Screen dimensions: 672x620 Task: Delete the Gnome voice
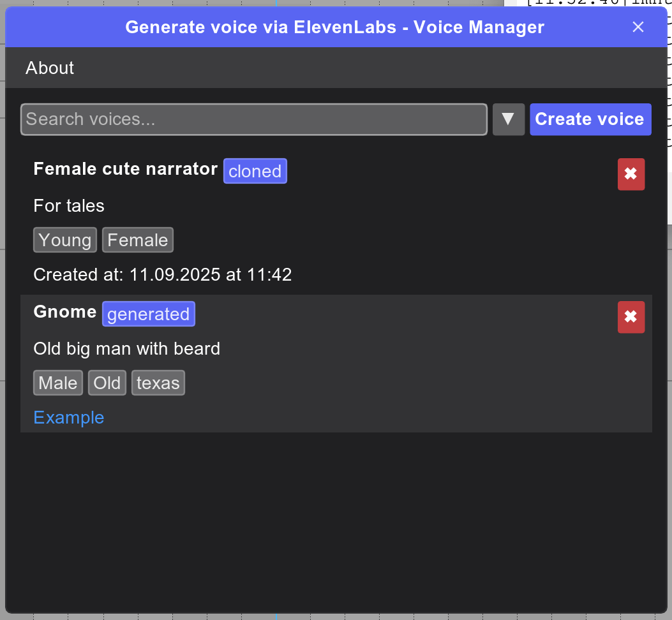pos(631,317)
